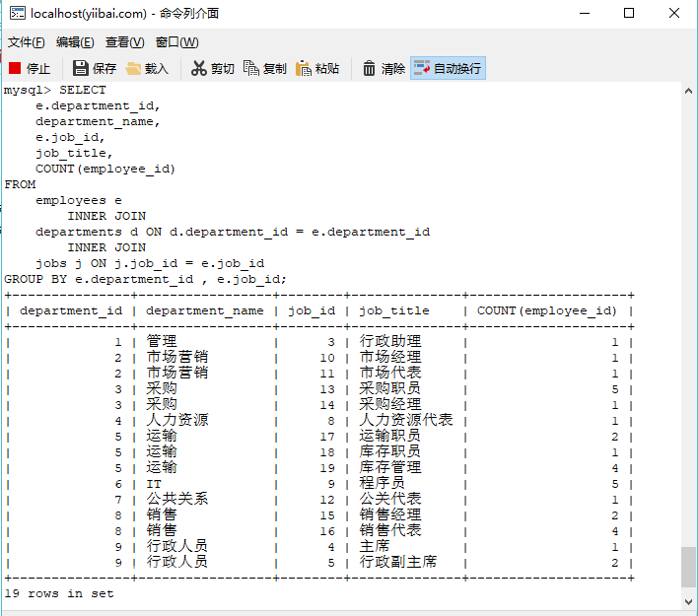
Task: Click the '市场经理' job title cell
Action: [x=390, y=357]
